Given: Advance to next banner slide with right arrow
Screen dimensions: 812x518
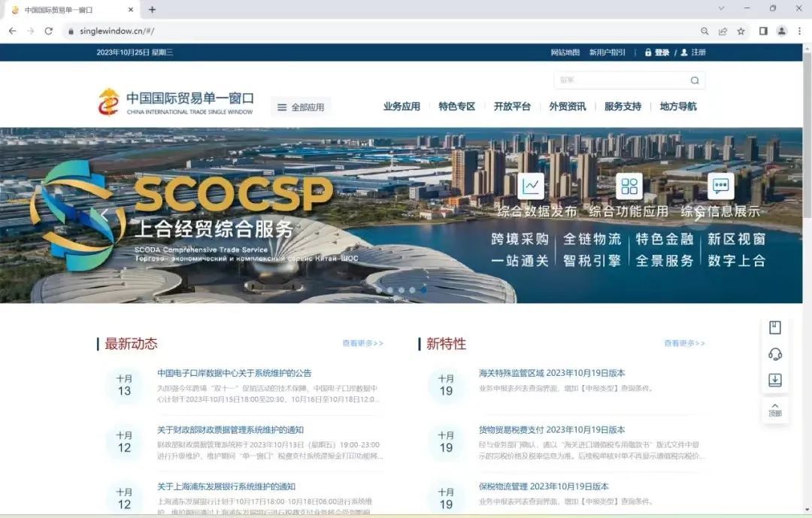Looking at the screenshot, I should (697, 217).
